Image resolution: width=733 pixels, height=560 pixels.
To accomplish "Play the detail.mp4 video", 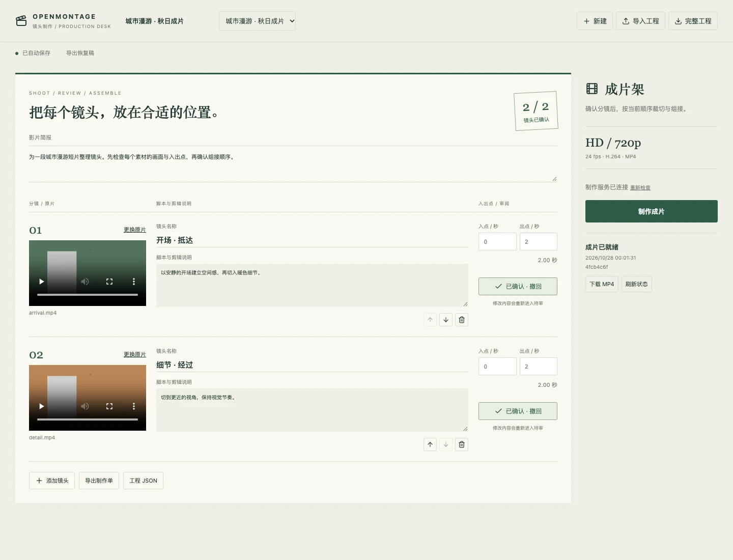I will [42, 406].
